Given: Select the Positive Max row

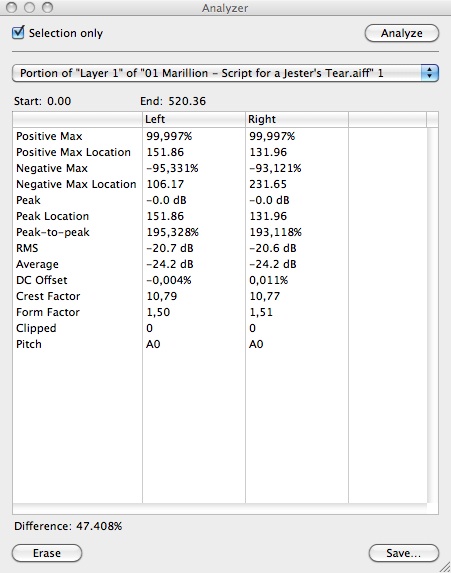Looking at the screenshot, I should (x=220, y=136).
